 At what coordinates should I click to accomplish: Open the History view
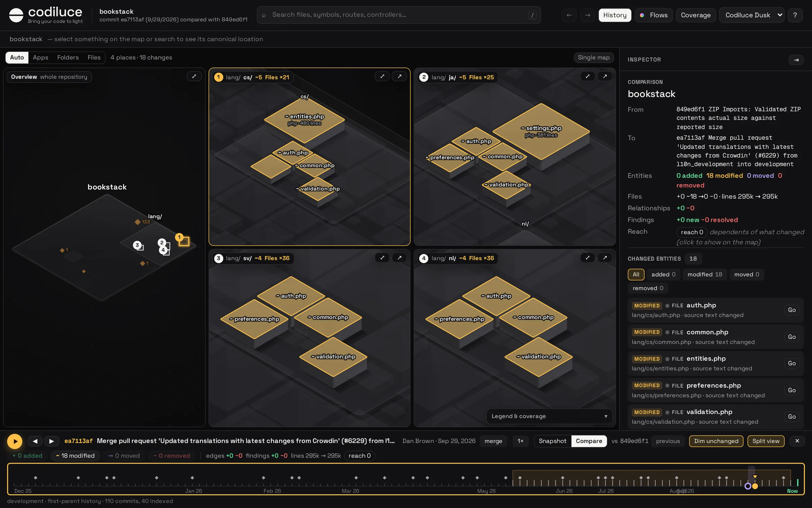(x=615, y=15)
